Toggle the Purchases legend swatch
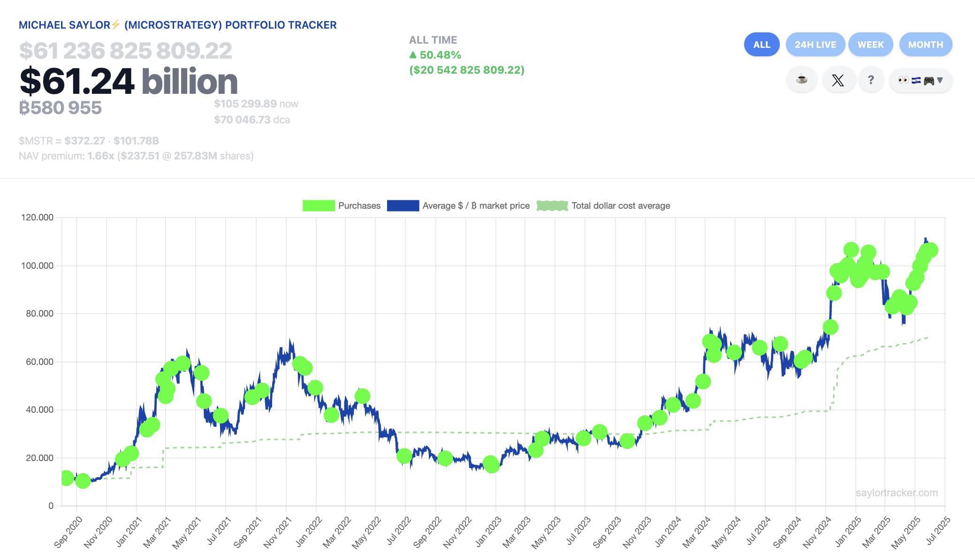The height and width of the screenshot is (560, 975). (x=319, y=205)
